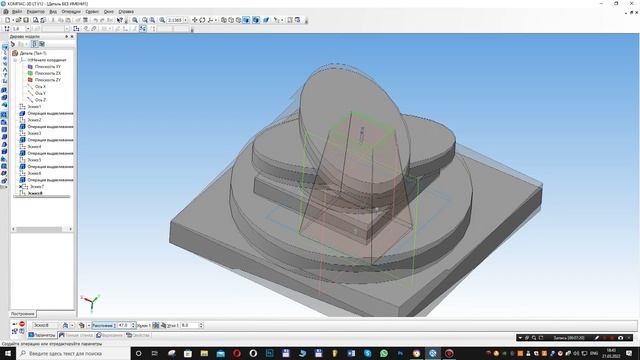Viewport: 640px width, 360px height.
Task: Toggle tree structure view button
Action: click(34, 44)
